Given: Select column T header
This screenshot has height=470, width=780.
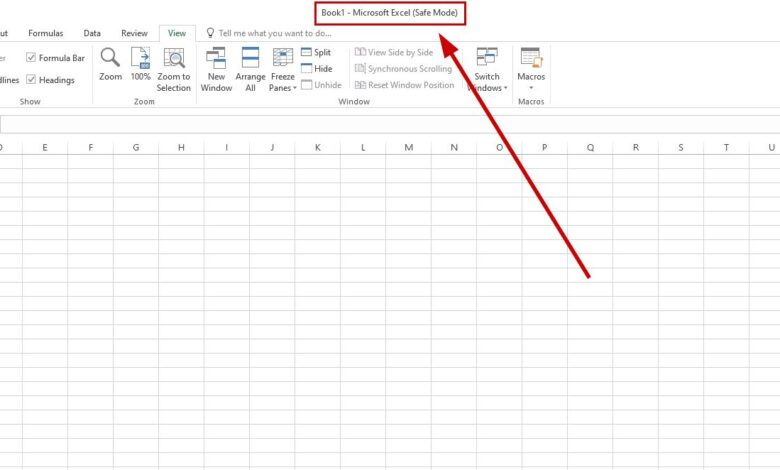Looking at the screenshot, I should [726, 147].
